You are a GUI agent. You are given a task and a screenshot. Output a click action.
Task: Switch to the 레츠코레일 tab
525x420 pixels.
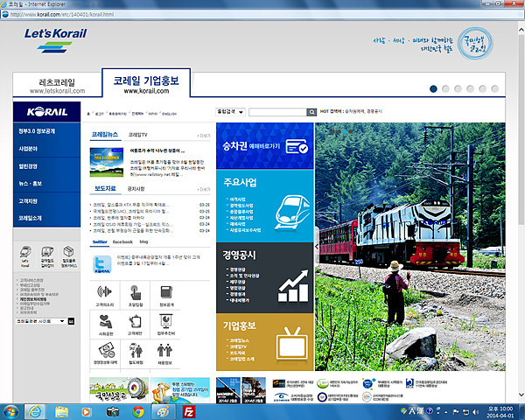click(57, 86)
